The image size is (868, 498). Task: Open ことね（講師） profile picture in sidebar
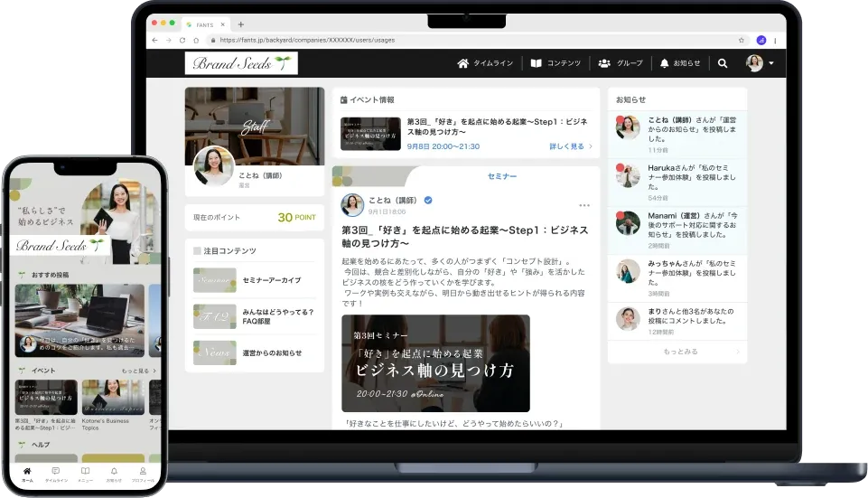[x=214, y=165]
